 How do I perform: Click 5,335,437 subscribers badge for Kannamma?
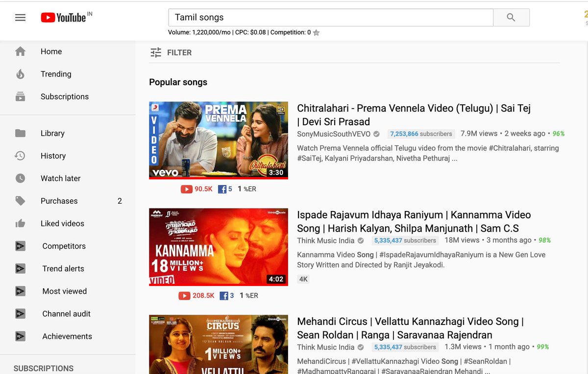(405, 240)
